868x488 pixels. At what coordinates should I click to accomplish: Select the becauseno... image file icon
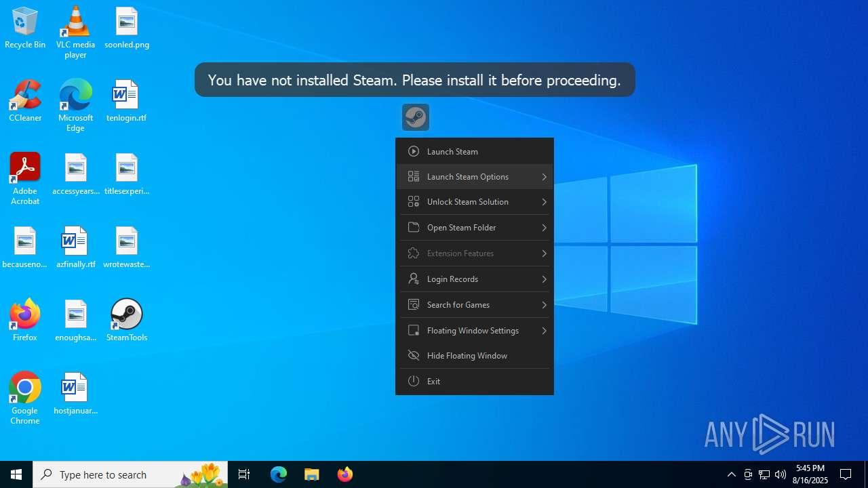click(x=25, y=247)
